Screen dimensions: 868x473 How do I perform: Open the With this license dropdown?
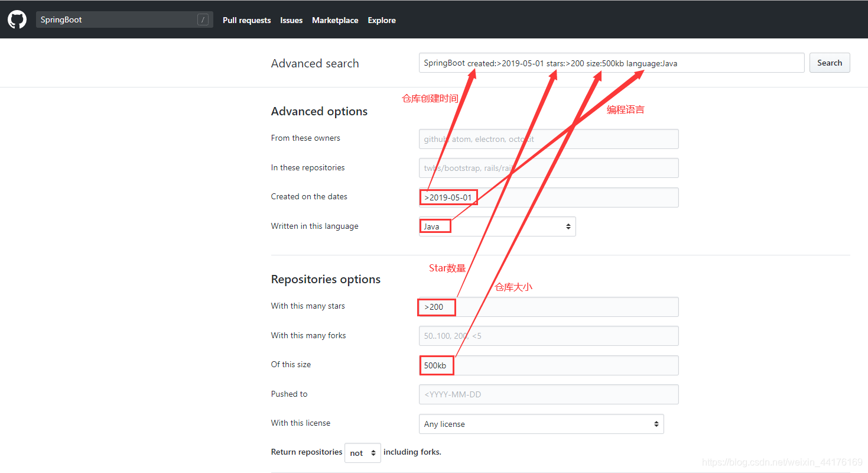pos(541,424)
